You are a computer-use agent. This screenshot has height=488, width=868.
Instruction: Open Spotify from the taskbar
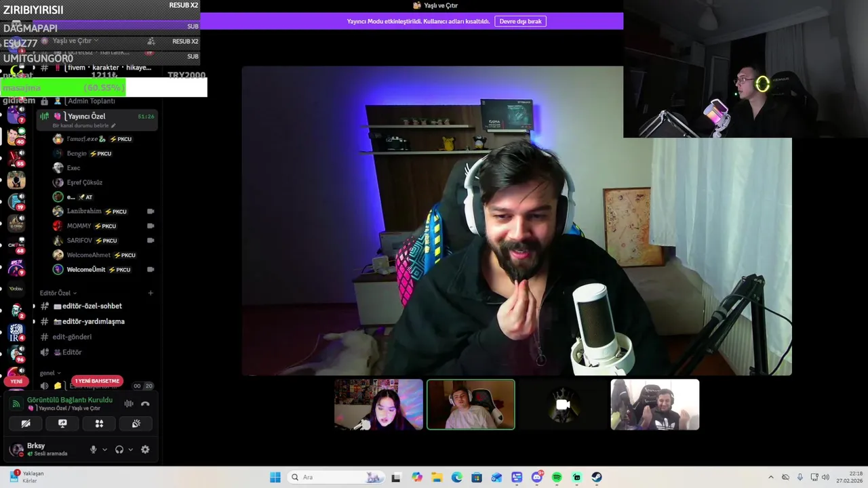point(557,477)
